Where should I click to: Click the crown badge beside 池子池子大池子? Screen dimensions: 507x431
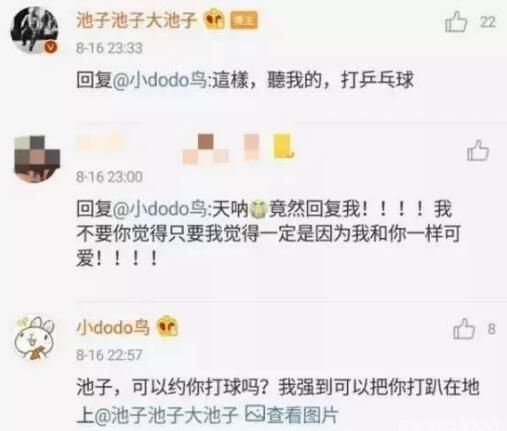tap(214, 20)
